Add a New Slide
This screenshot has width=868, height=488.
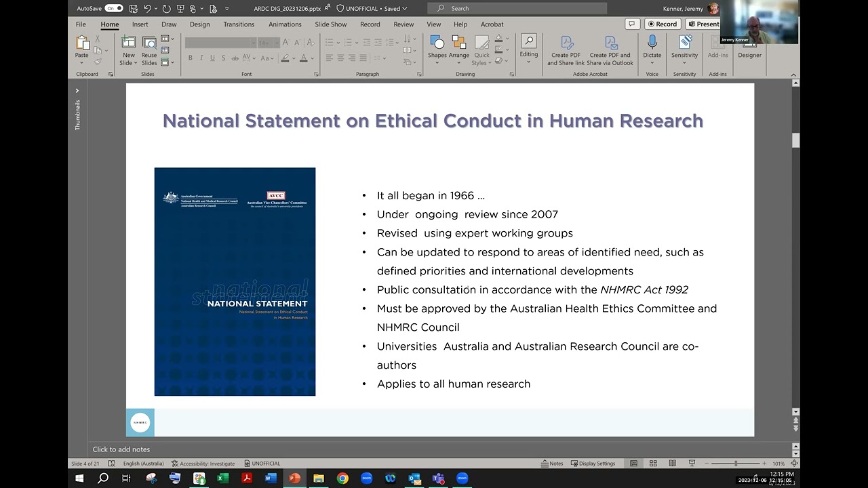[128, 49]
